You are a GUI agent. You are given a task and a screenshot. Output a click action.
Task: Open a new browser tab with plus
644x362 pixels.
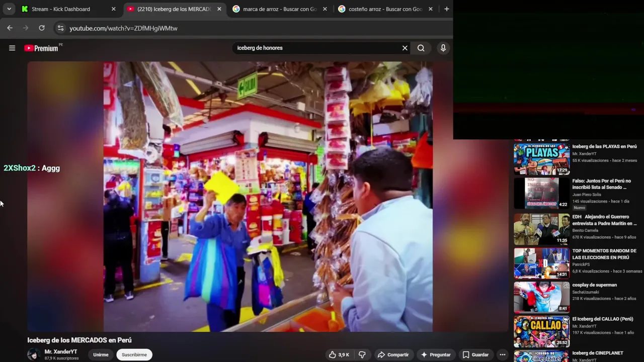(x=446, y=9)
